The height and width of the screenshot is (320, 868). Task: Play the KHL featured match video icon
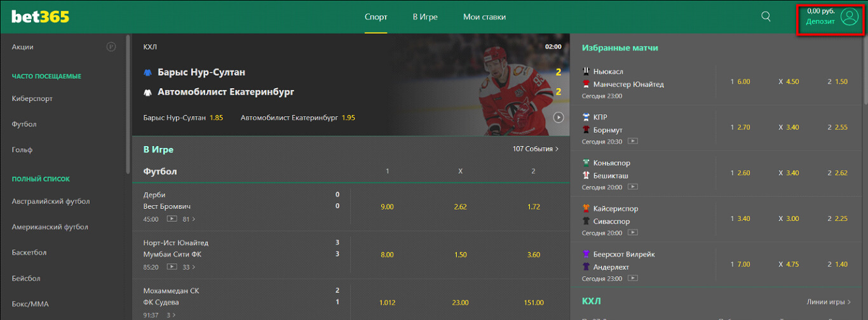coord(559,117)
